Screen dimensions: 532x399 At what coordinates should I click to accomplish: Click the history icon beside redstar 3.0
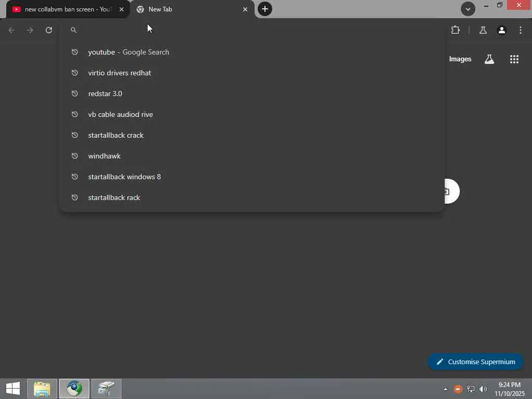pos(75,94)
